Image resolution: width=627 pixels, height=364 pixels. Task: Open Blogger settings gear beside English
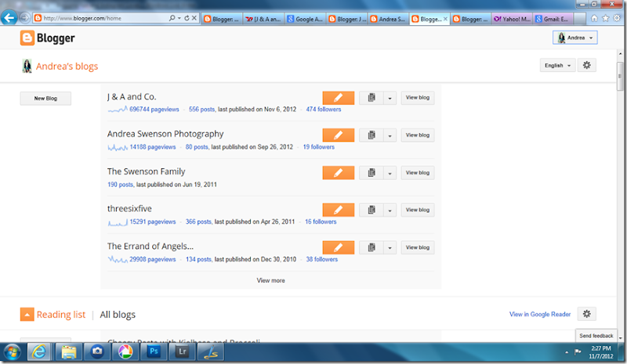[586, 65]
